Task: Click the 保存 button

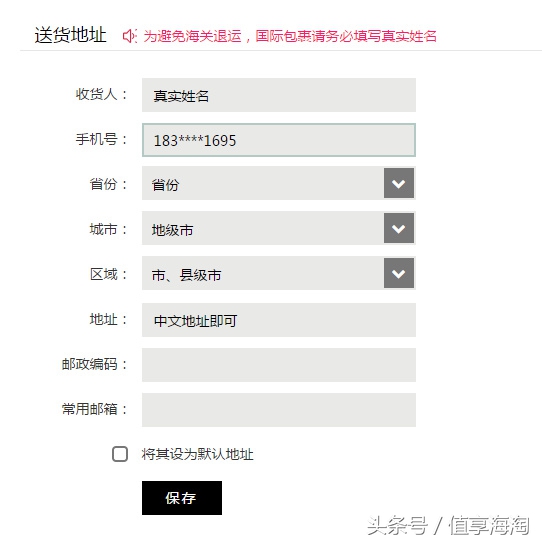Action: click(x=182, y=498)
